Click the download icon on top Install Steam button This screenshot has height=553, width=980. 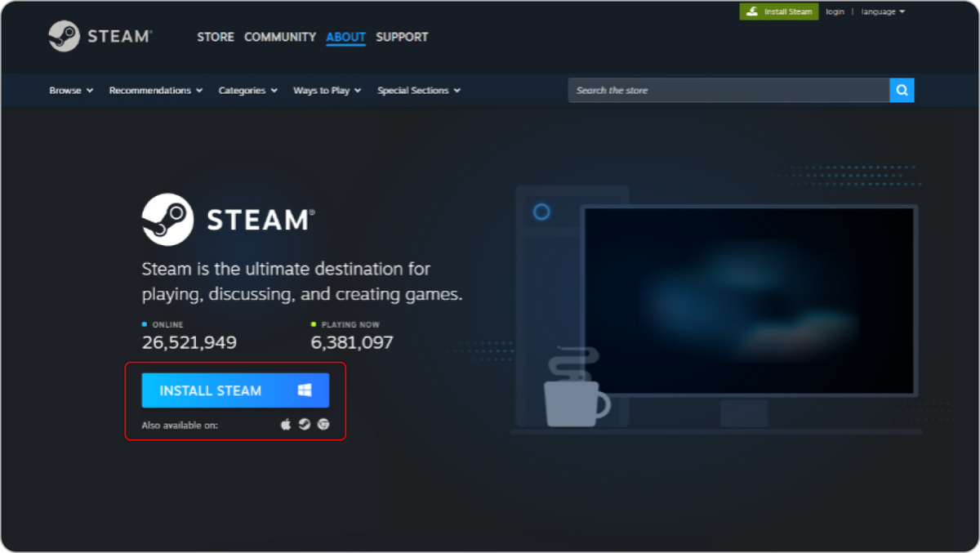[752, 11]
